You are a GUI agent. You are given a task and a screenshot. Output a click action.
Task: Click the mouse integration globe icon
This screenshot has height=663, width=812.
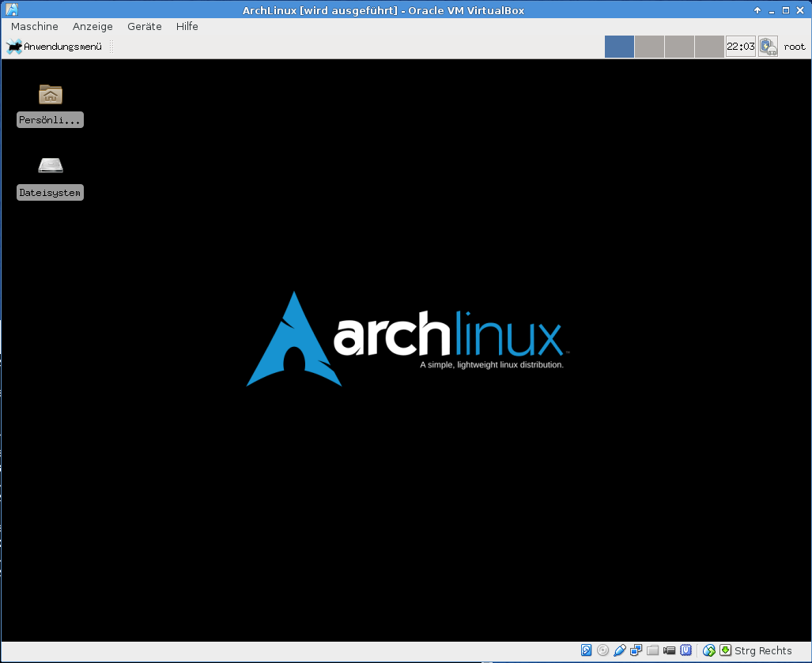pos(709,650)
